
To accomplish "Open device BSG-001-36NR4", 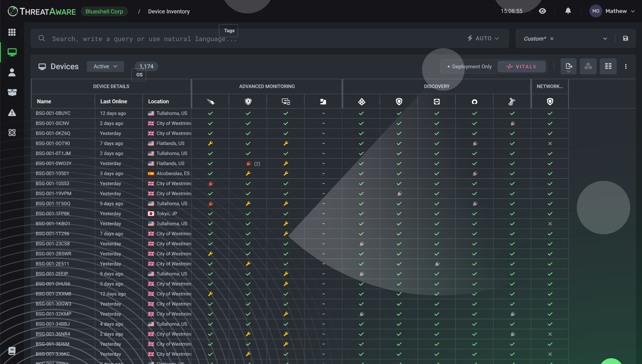I will pyautogui.click(x=53, y=334).
